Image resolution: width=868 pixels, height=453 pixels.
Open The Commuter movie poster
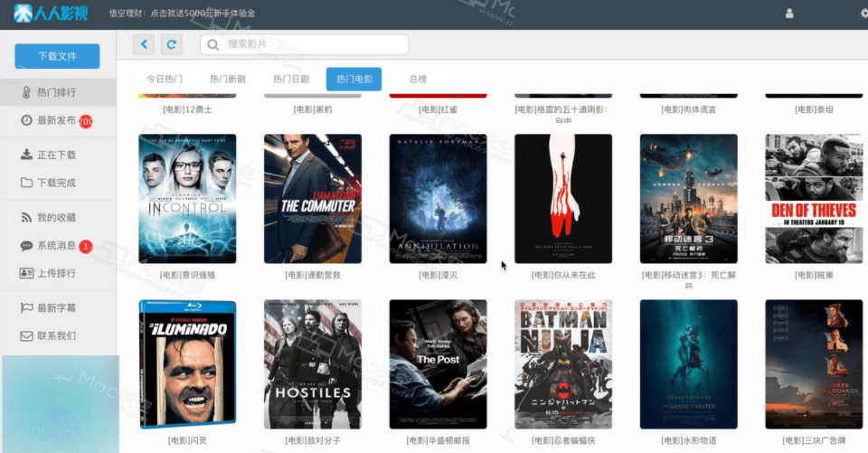[313, 199]
